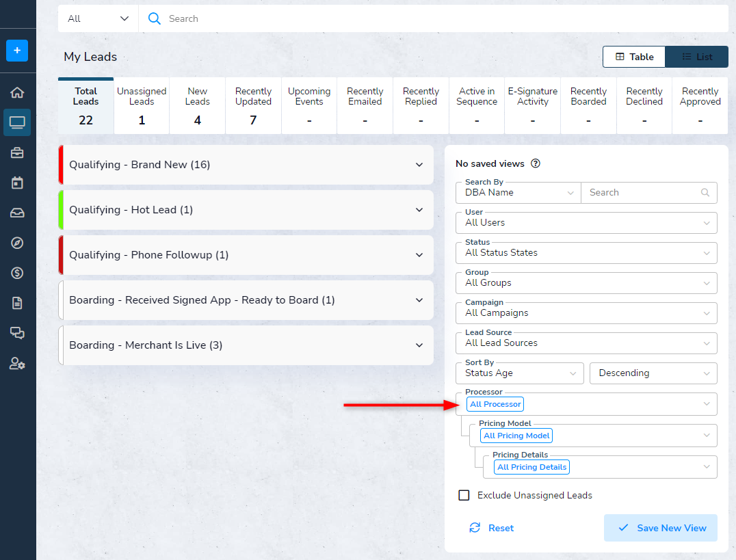This screenshot has width=736, height=560.
Task: Click the refresh icon beside Reset
Action: coord(475,528)
